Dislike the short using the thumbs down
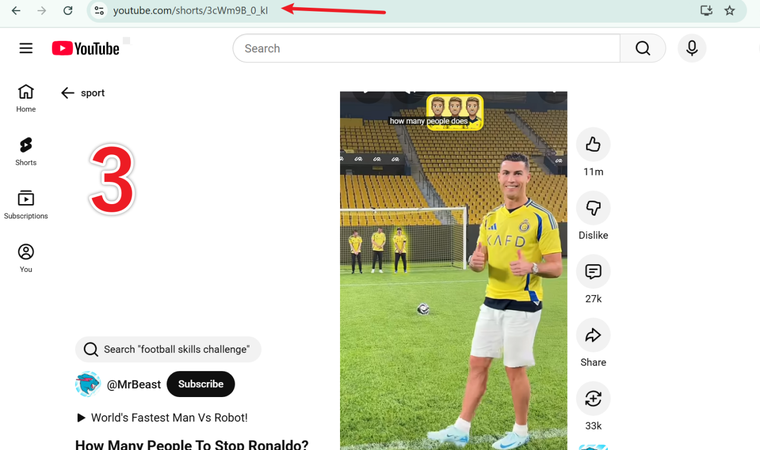The height and width of the screenshot is (450, 760). [593, 208]
